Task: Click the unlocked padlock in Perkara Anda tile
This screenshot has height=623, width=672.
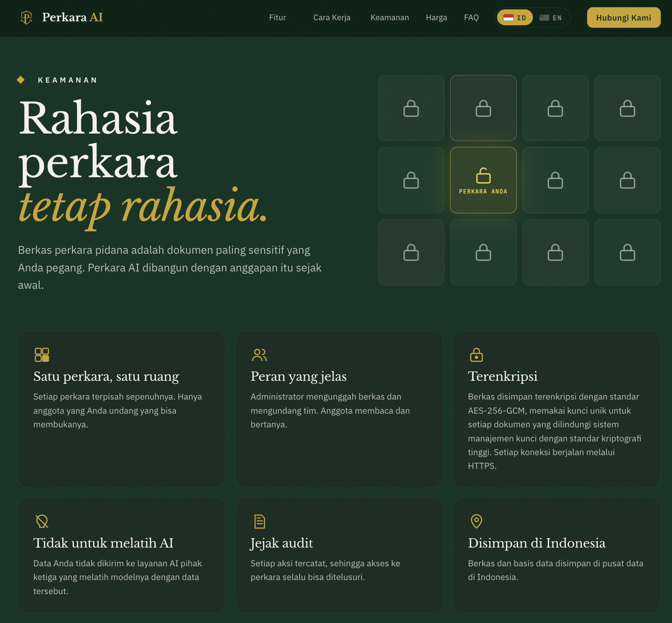Action: point(483,175)
